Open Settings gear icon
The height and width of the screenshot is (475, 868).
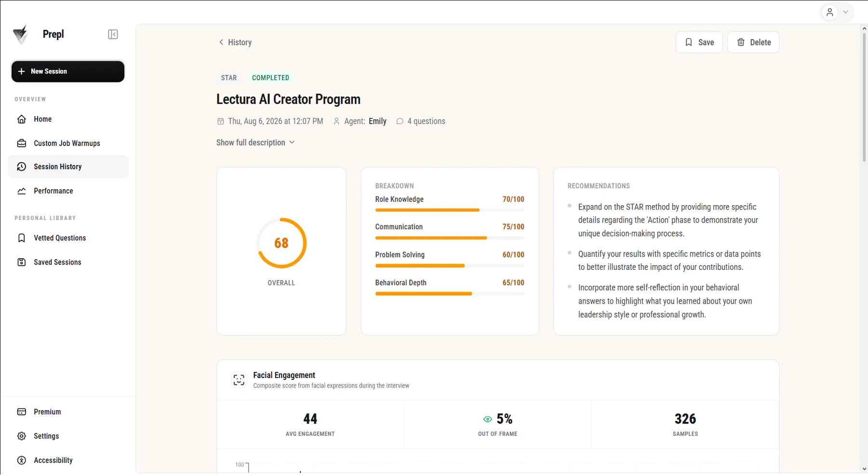click(x=22, y=436)
